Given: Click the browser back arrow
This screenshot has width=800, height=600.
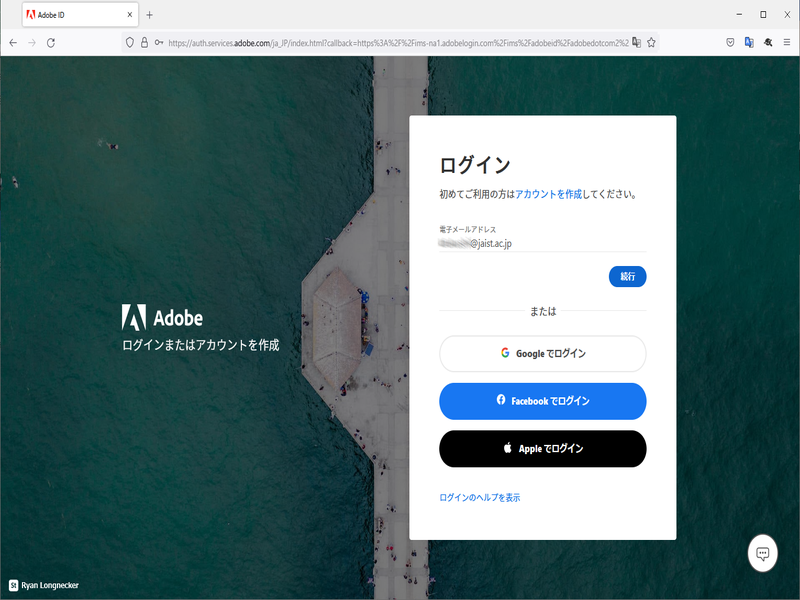Looking at the screenshot, I should 13,43.
